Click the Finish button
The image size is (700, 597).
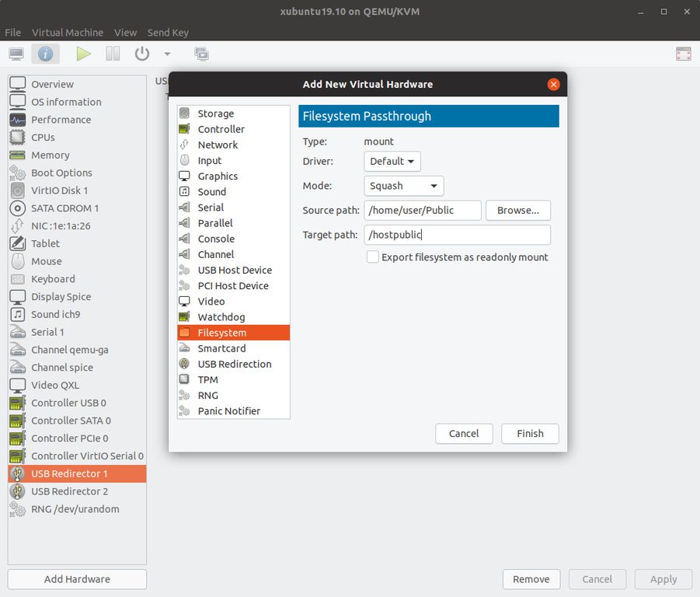529,434
